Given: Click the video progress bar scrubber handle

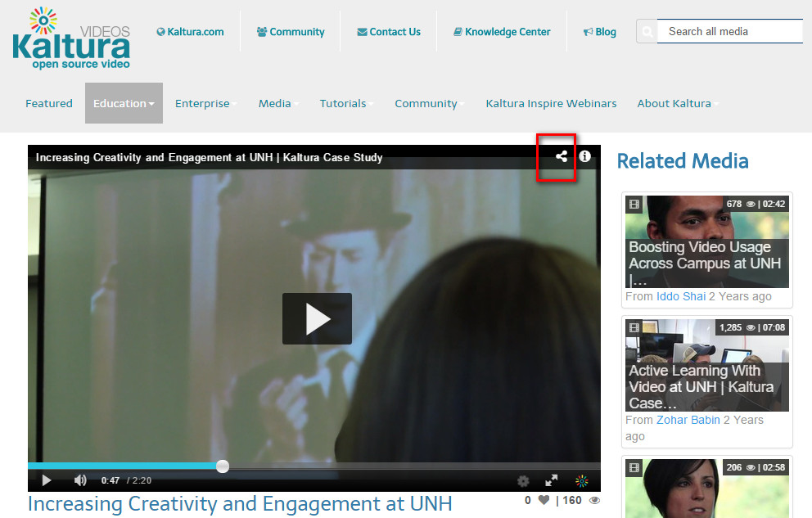Looking at the screenshot, I should tap(223, 466).
